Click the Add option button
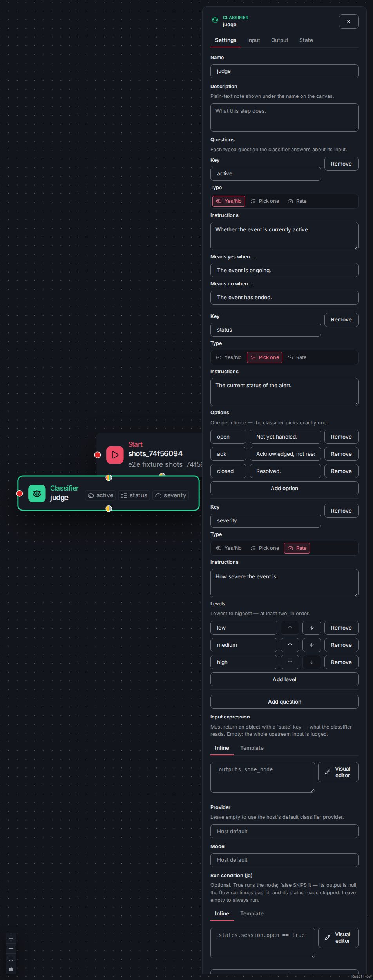 tap(284, 488)
